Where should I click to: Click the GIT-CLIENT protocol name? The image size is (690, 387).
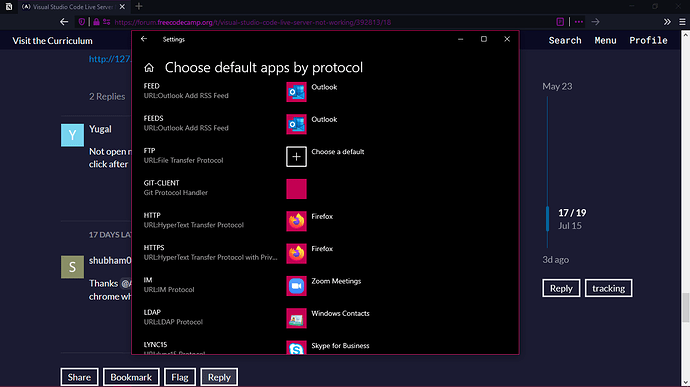pyautogui.click(x=161, y=183)
